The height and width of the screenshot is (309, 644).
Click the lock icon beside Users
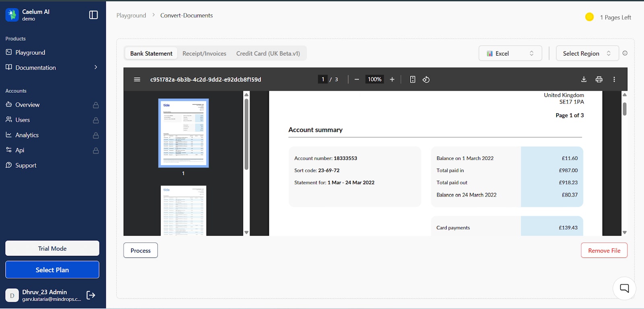[96, 120]
